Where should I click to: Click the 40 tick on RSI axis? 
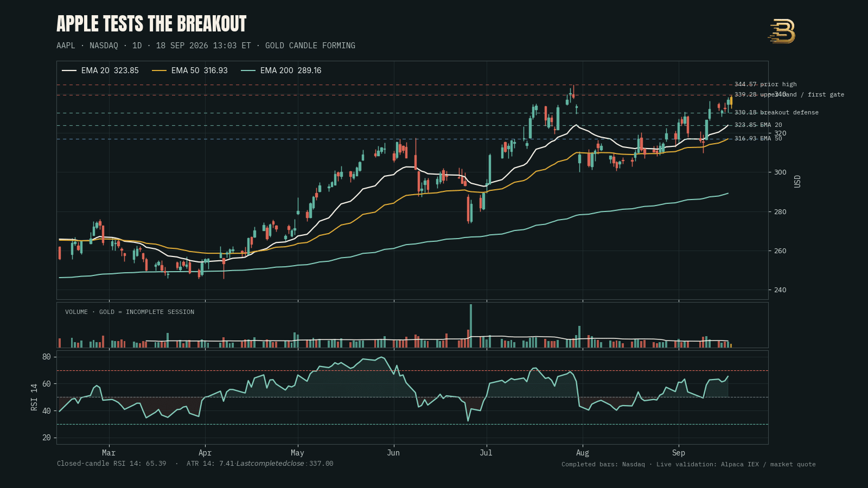pos(47,411)
